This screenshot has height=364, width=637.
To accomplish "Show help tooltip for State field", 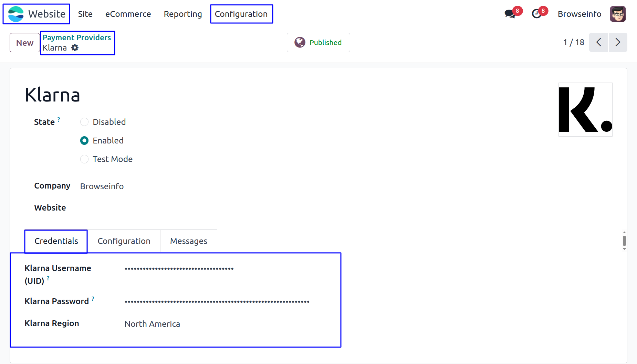I will coord(59,119).
